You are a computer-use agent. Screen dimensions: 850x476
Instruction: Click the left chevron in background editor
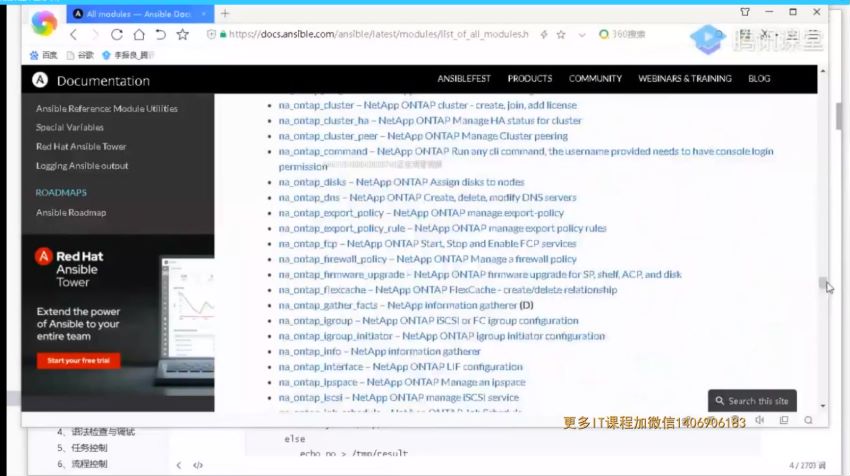[179, 465]
